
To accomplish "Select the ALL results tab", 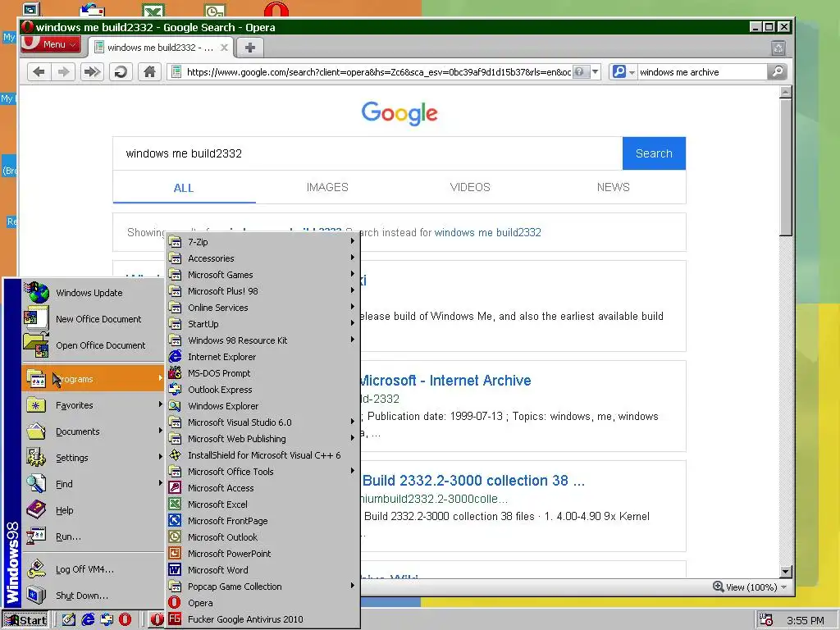I will point(184,188).
